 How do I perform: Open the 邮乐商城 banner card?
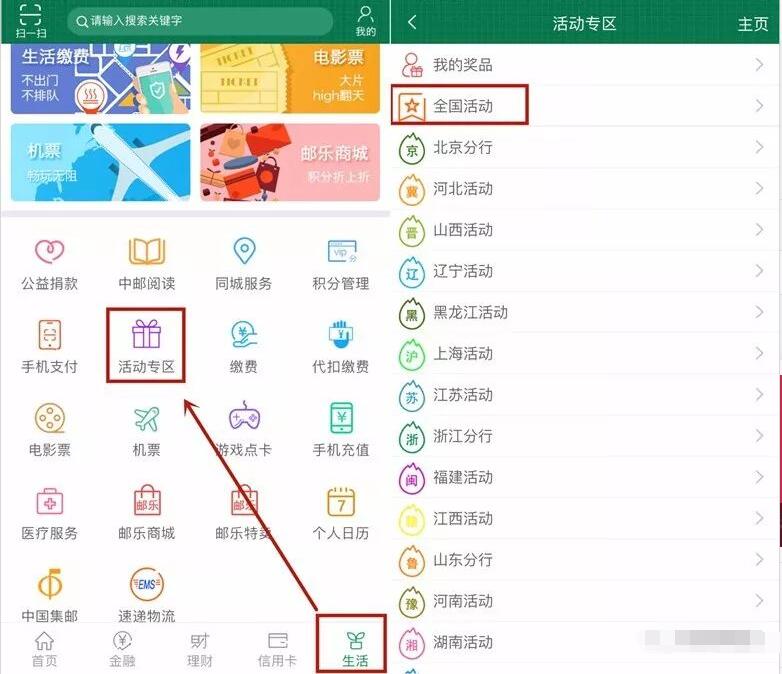[x=290, y=162]
